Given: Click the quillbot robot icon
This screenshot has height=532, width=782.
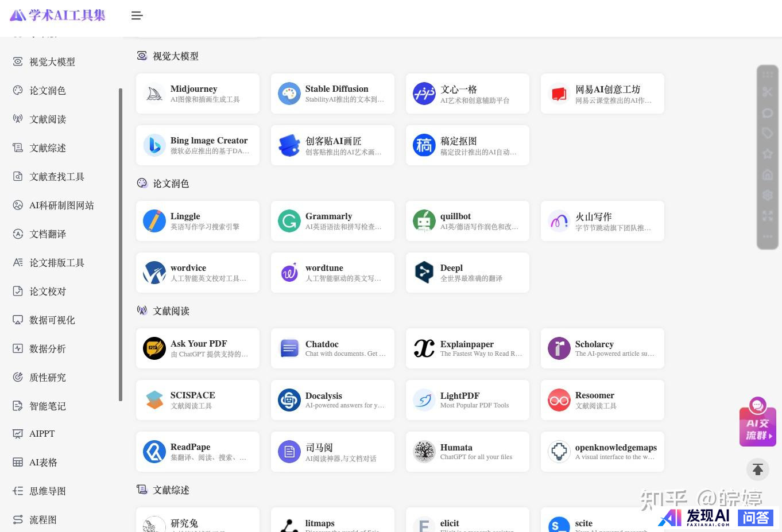Looking at the screenshot, I should (424, 221).
